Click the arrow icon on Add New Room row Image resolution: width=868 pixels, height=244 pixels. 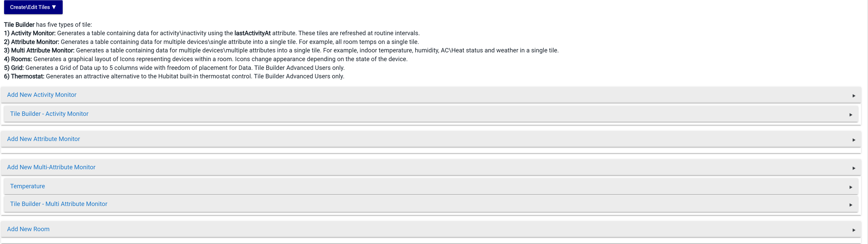tap(854, 230)
